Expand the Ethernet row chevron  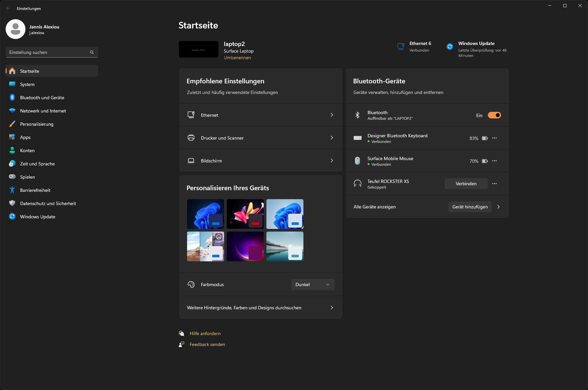coord(332,115)
